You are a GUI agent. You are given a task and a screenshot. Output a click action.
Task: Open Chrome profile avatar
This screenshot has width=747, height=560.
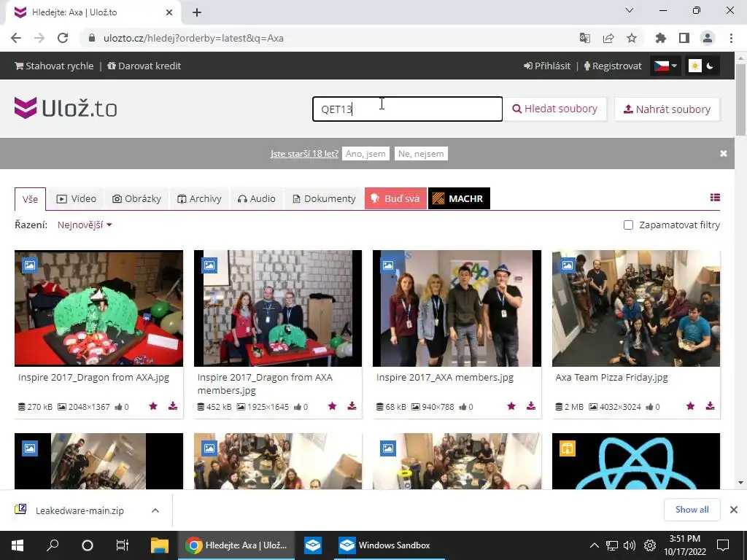(708, 38)
